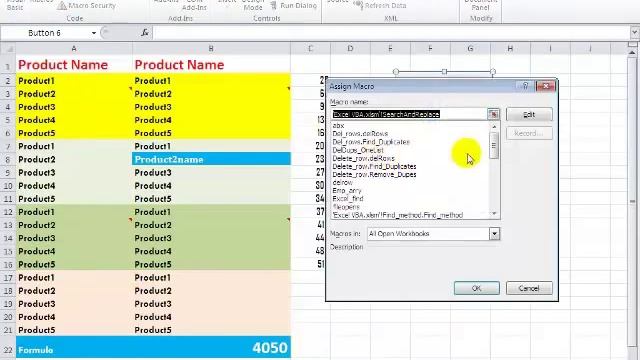Select the 'abx' macro in the list
Screen dimensions: 640x360
point(338,126)
